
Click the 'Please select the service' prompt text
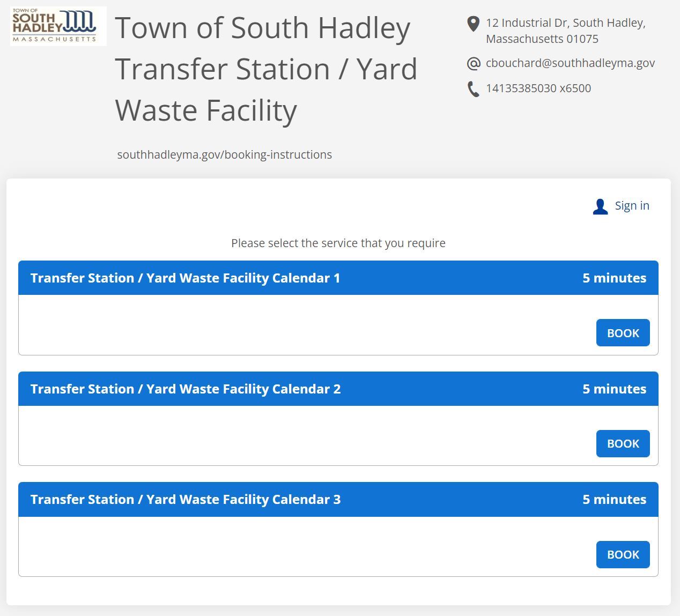[x=338, y=243]
